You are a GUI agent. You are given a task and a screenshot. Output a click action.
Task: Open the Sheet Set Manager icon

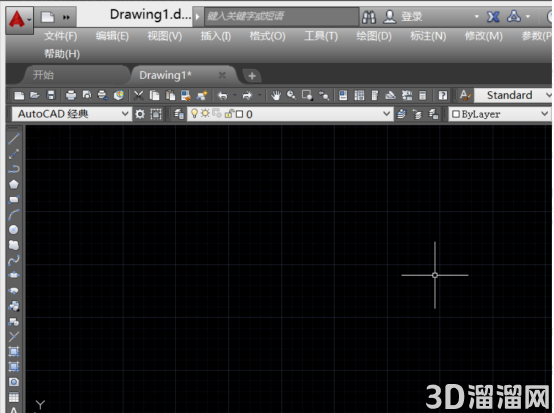coord(390,95)
